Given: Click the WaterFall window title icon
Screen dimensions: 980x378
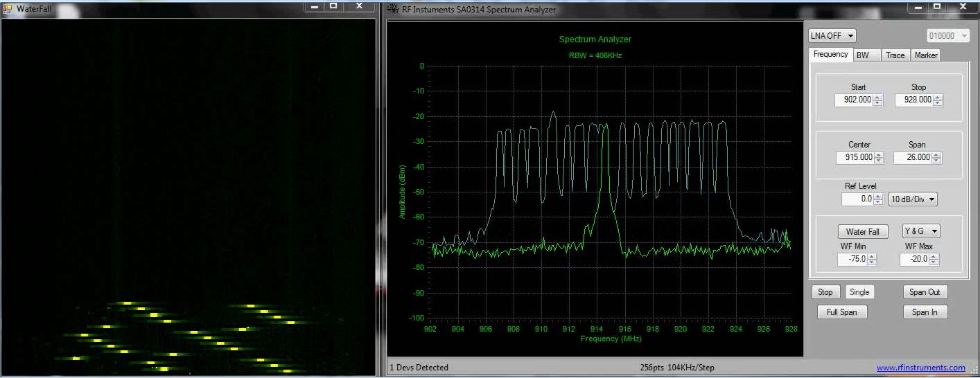Looking at the screenshot, I should click(x=8, y=9).
